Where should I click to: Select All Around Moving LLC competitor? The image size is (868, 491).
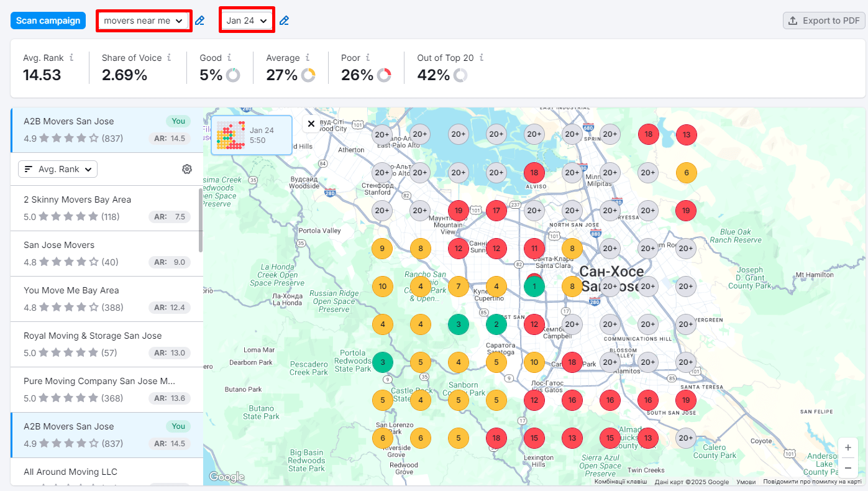pos(107,472)
